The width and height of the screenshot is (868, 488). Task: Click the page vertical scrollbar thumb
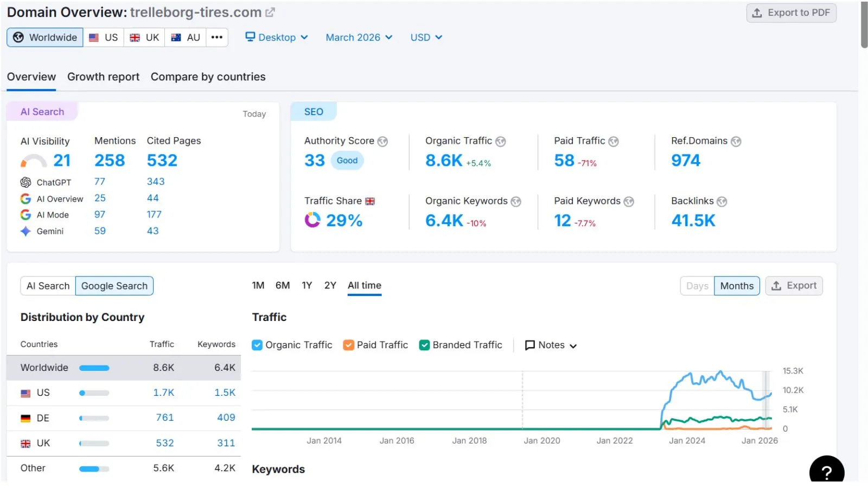coord(864,24)
